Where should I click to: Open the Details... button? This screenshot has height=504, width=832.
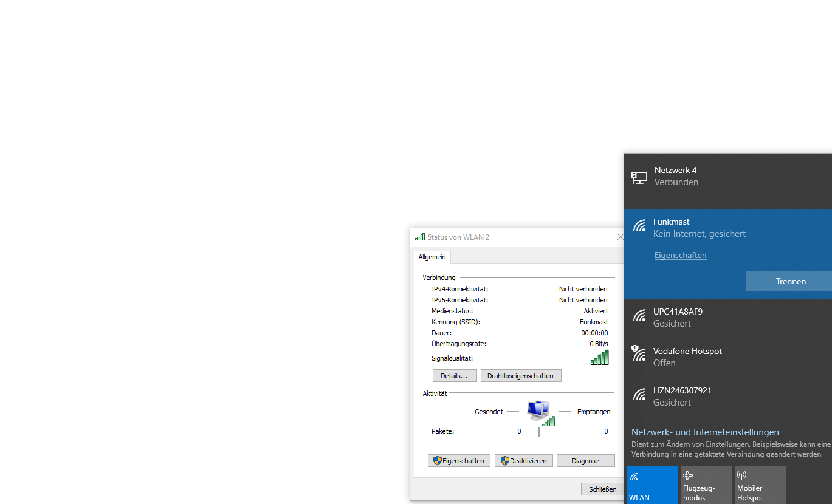tap(455, 376)
